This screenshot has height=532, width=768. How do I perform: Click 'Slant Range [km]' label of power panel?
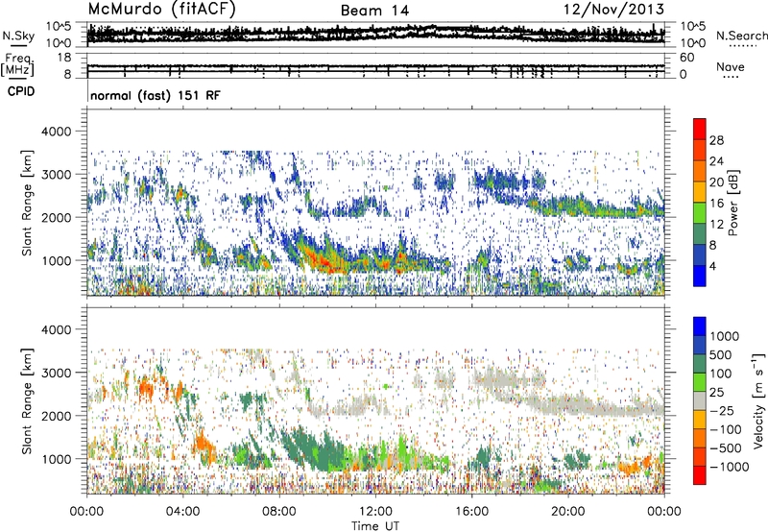27,203
